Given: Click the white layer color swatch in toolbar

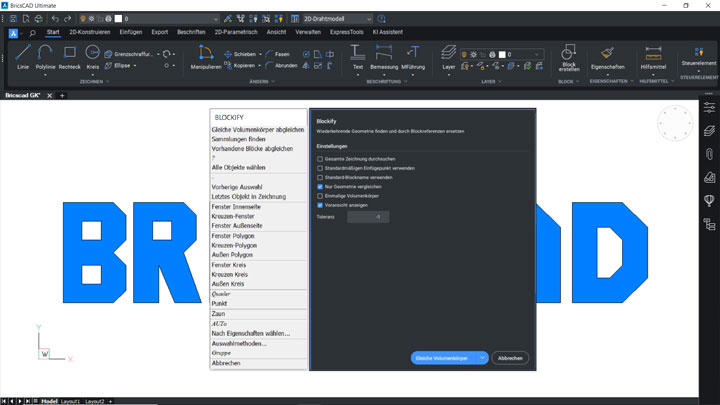Looking at the screenshot, I should (118, 19).
